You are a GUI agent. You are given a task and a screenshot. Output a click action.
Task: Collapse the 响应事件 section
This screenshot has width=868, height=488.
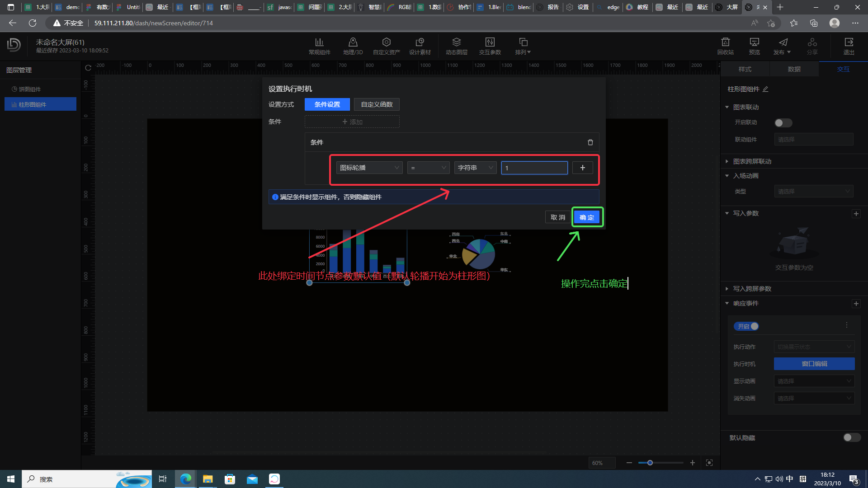[727, 303]
